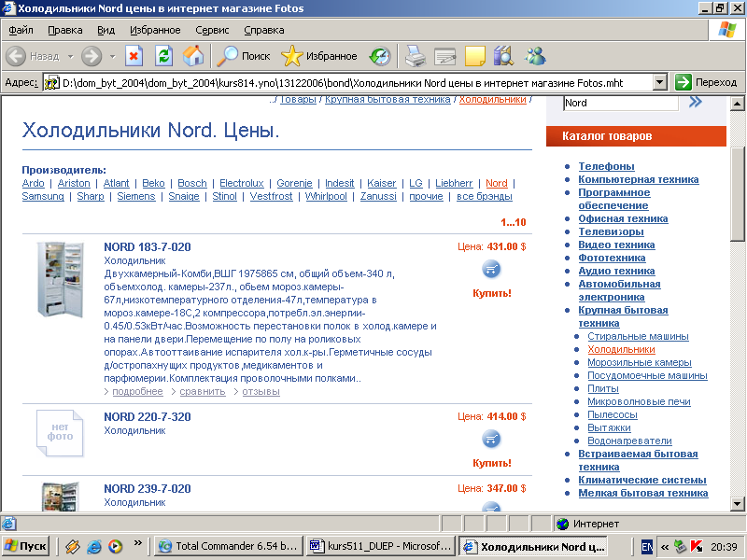Click the Пуск Start button
747x560 pixels.
coord(25,546)
